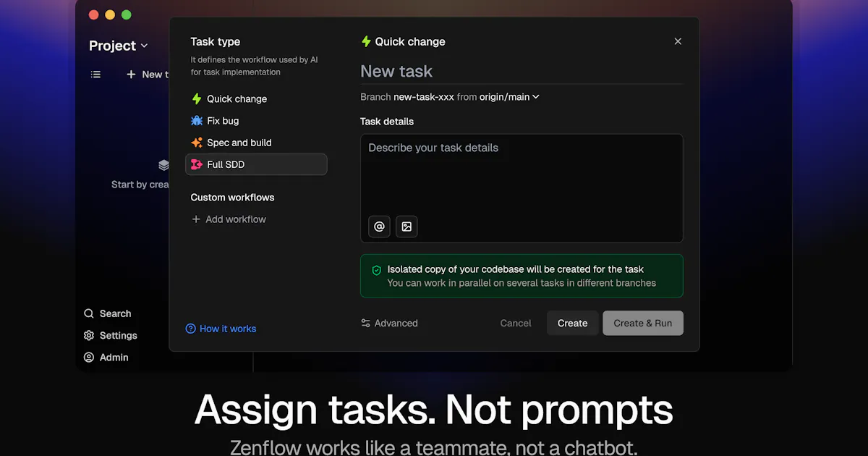
Task: Click the yellow minimize window button
Action: coord(110,14)
